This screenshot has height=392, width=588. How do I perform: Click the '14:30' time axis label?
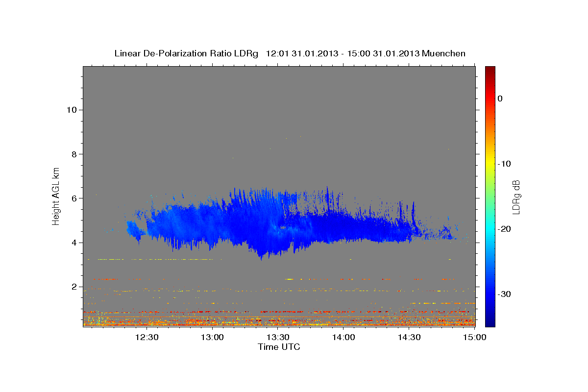[410, 337]
